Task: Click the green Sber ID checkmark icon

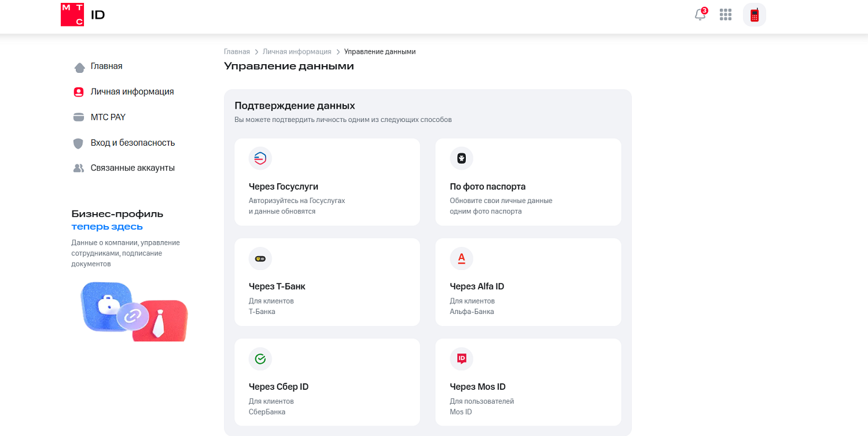Action: 260,359
